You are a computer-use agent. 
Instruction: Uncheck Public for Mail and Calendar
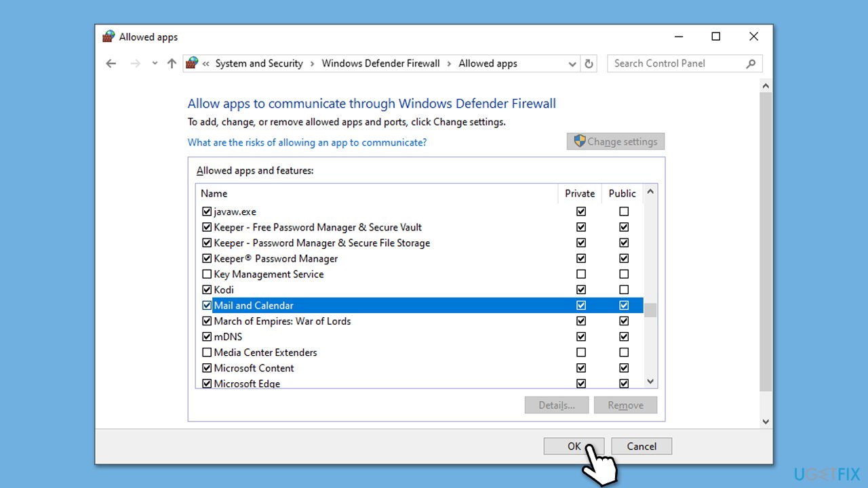(x=624, y=305)
